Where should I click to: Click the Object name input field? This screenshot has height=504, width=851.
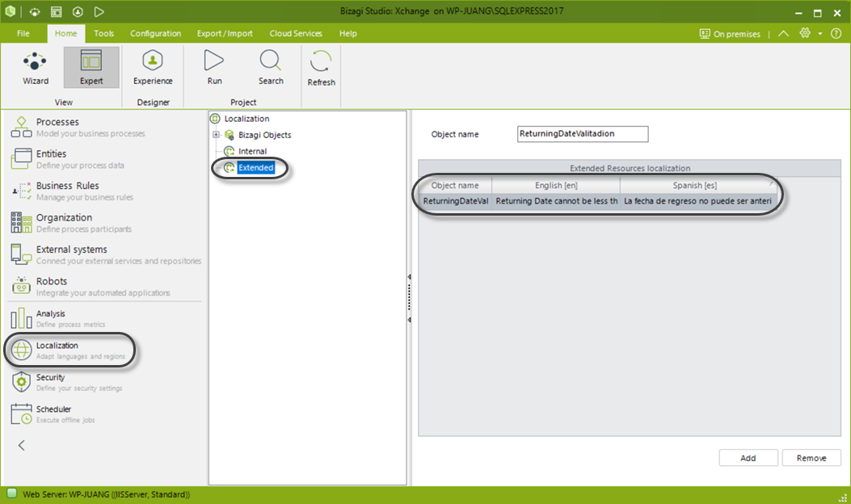583,133
